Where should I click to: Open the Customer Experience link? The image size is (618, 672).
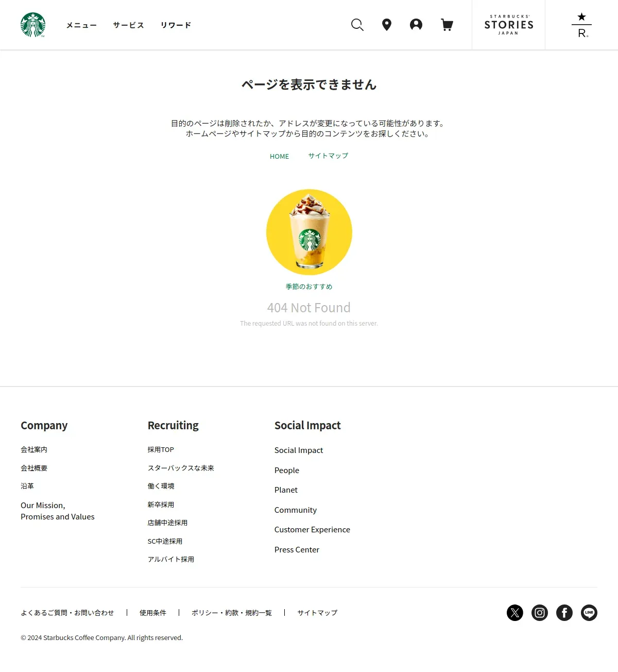click(312, 529)
